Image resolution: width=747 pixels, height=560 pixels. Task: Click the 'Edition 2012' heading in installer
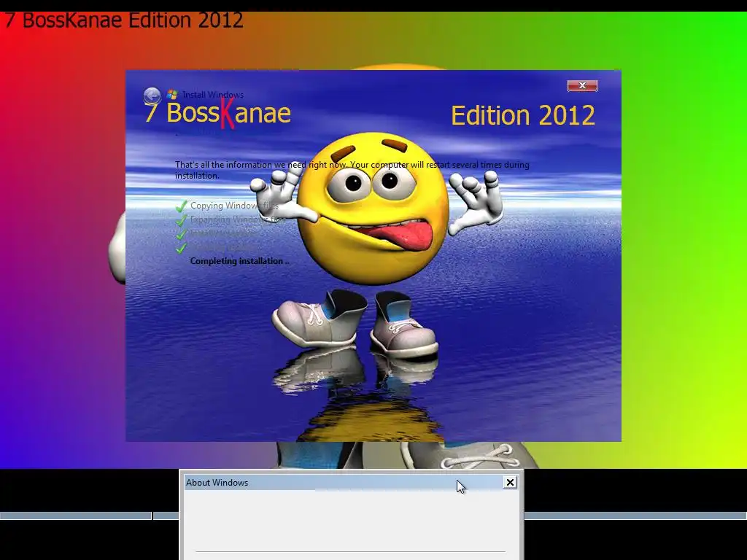(x=522, y=116)
